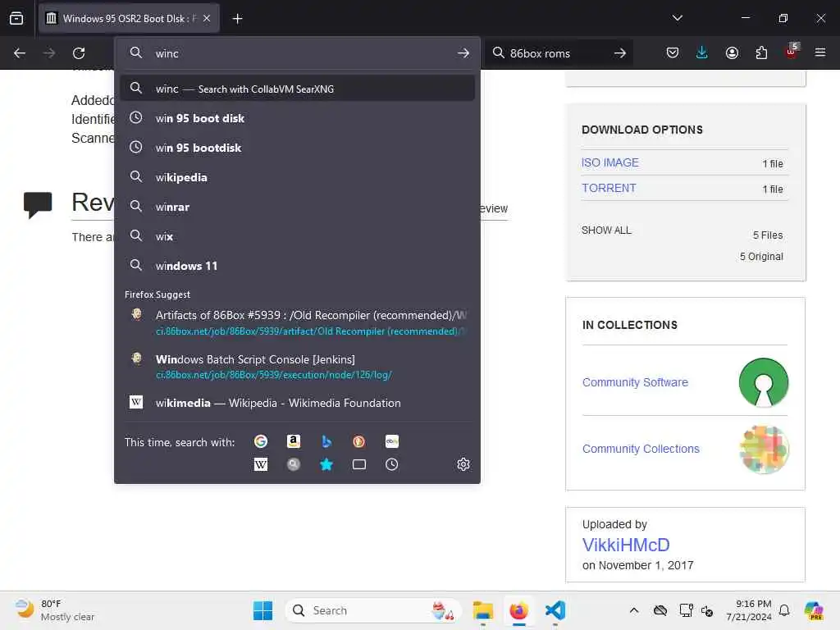
Task: Open a new tab with plus button
Action: click(x=237, y=19)
